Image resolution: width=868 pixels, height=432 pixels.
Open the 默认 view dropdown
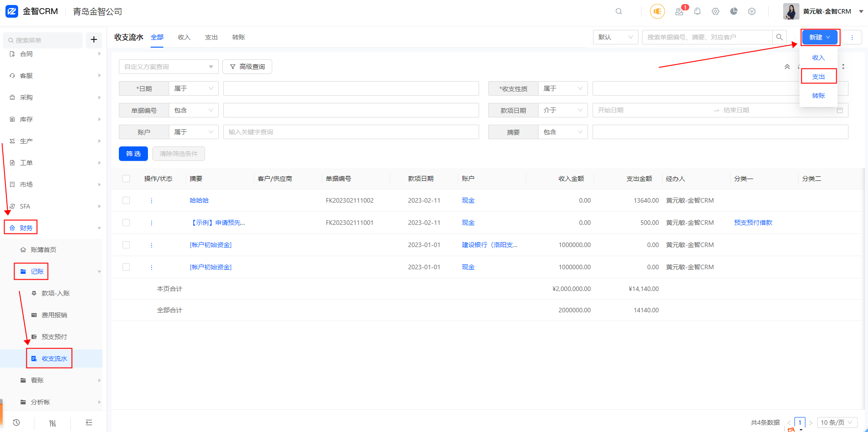[x=615, y=37]
